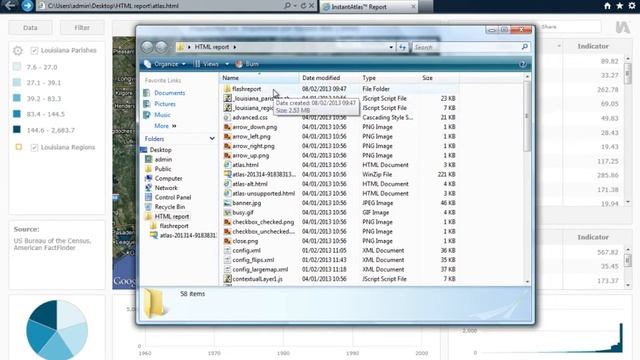Screen dimensions: 640x360
Task: Open Music favorite link
Action: coord(162,115)
